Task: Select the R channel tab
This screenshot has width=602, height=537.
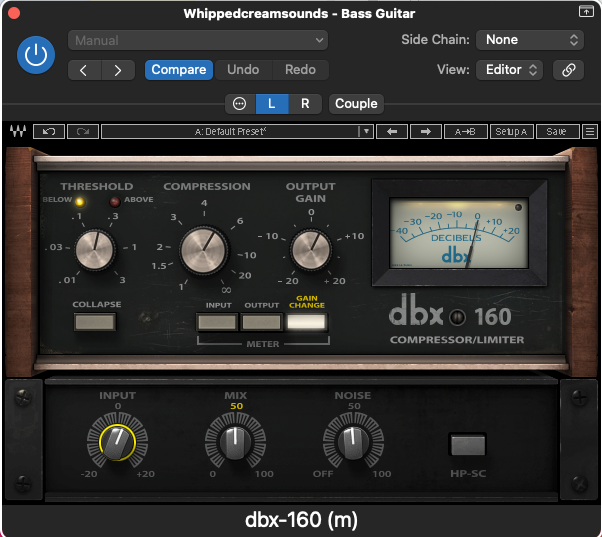Action: pos(305,104)
